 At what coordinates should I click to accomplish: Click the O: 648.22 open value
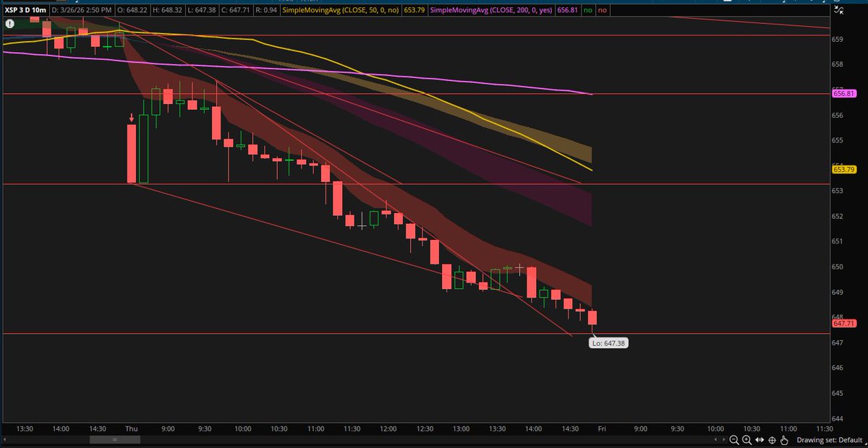point(132,10)
